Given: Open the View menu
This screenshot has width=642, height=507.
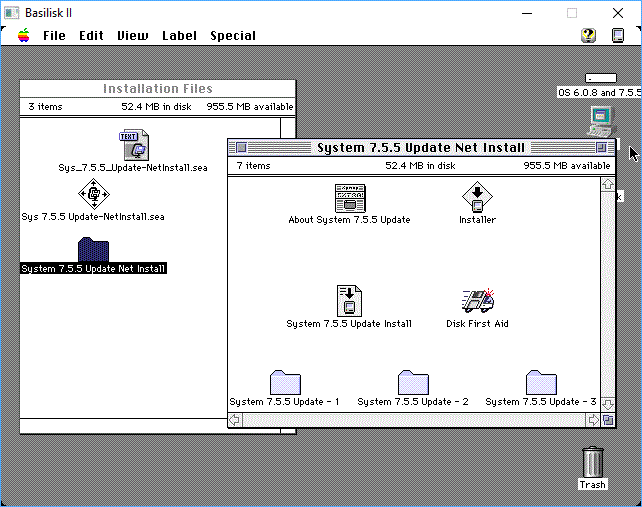Looking at the screenshot, I should coord(133,36).
